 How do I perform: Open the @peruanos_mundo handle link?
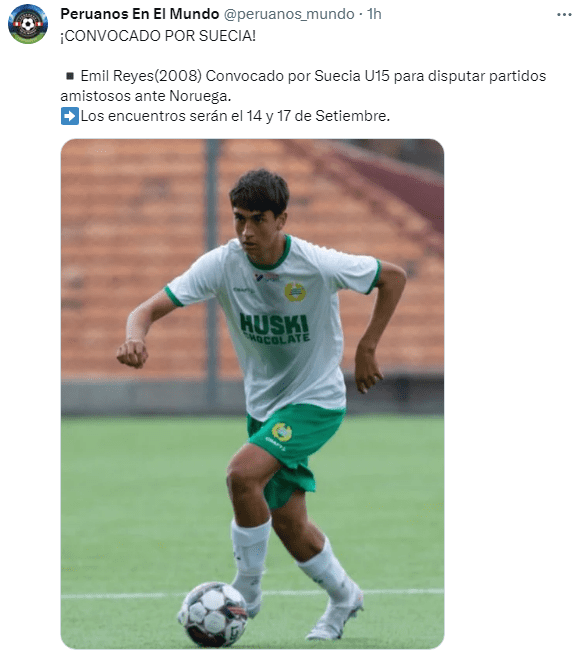click(x=289, y=14)
